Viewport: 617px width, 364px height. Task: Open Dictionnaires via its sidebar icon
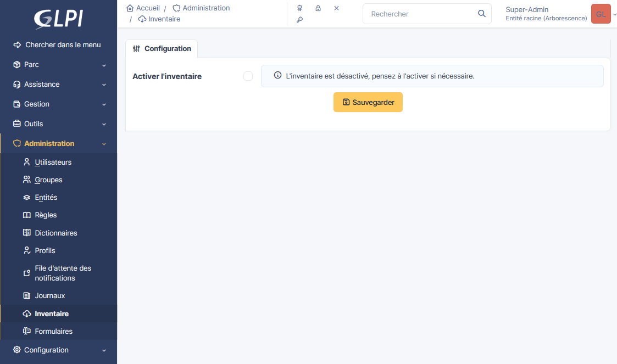point(27,233)
